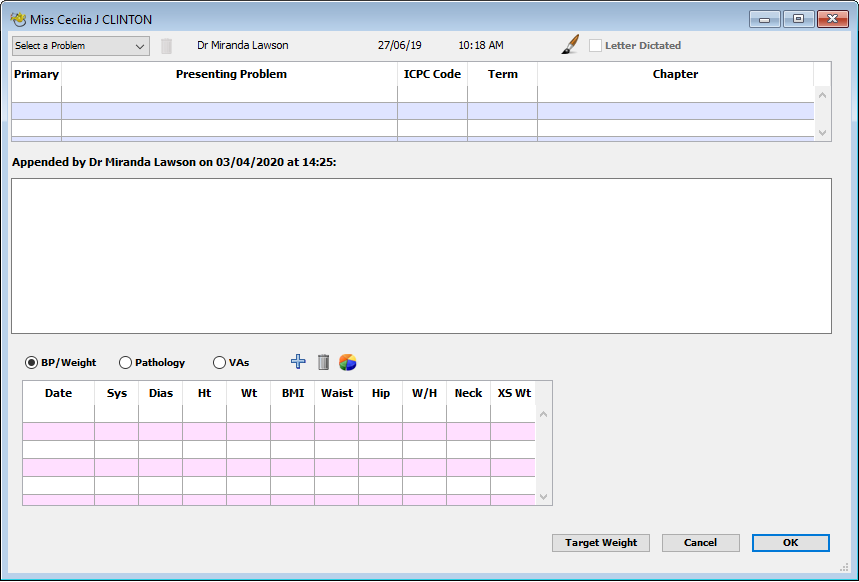Click the note icon beside the problem dropdown
859x582 pixels.
165,44
